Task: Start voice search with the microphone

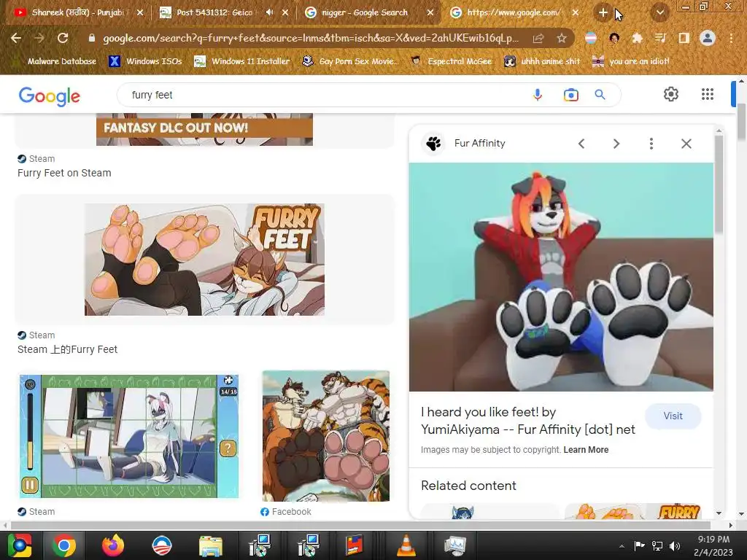Action: point(538,95)
